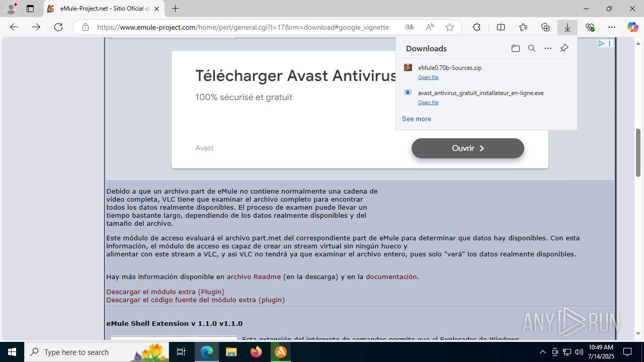The height and width of the screenshot is (362, 644).
Task: Open the clock and date flyout
Action: coord(601,352)
